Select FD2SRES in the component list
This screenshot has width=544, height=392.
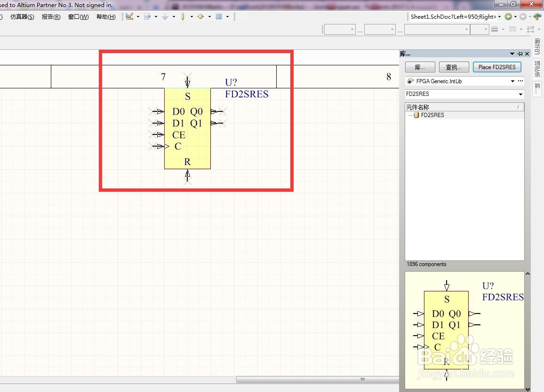pyautogui.click(x=432, y=115)
